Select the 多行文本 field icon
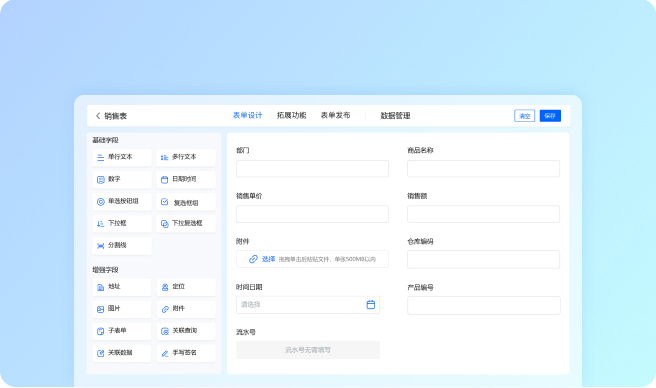The height and width of the screenshot is (388, 656). pyautogui.click(x=164, y=157)
